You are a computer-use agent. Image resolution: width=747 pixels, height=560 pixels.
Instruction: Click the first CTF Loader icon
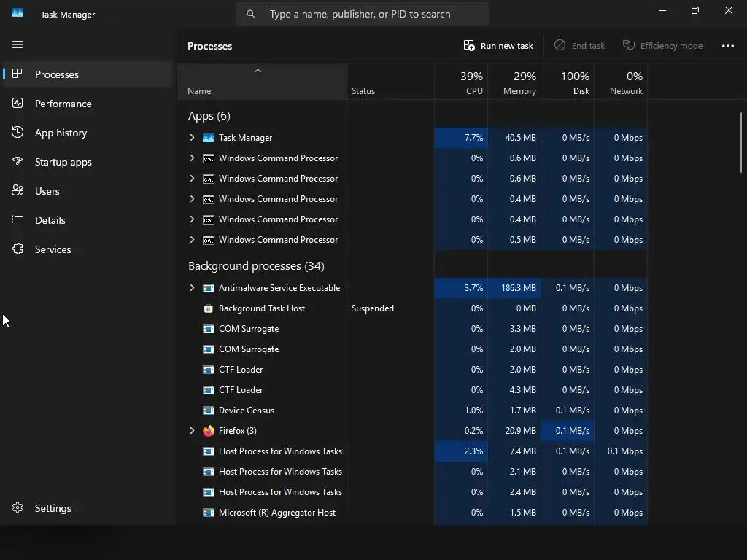(208, 370)
